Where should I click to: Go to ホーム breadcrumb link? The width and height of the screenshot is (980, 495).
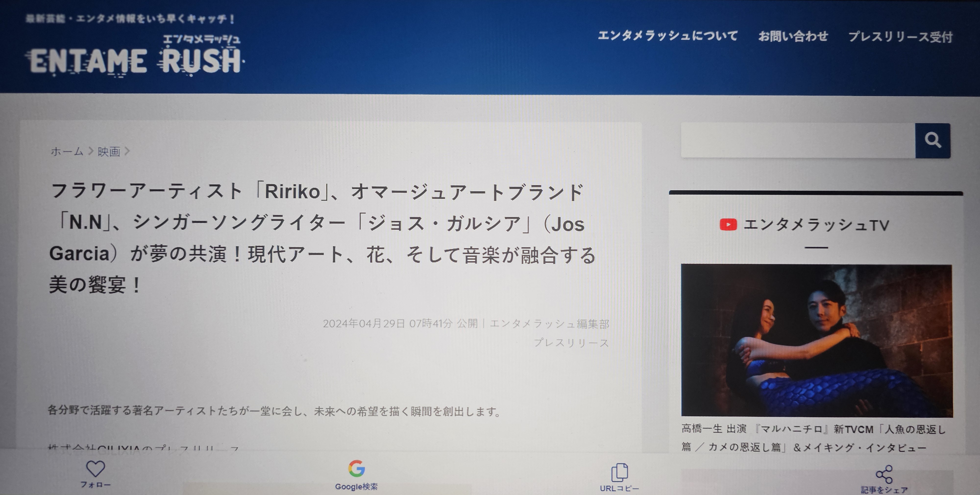pos(67,152)
